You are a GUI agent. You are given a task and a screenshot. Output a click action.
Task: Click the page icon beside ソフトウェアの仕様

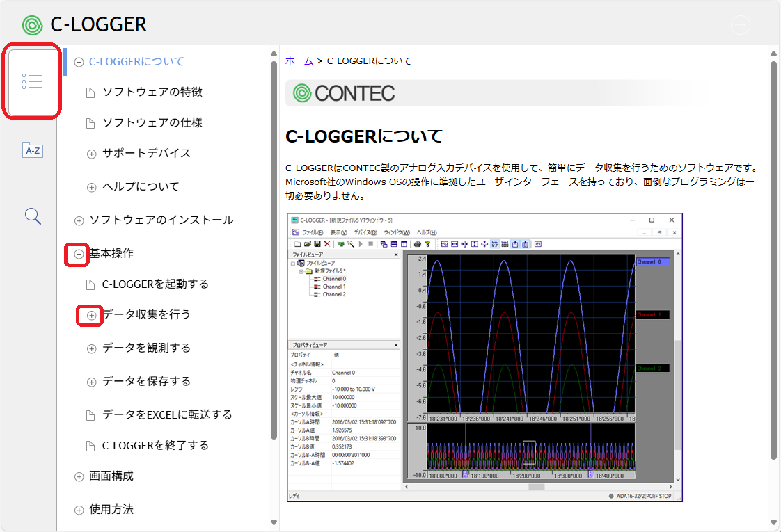pyautogui.click(x=90, y=123)
